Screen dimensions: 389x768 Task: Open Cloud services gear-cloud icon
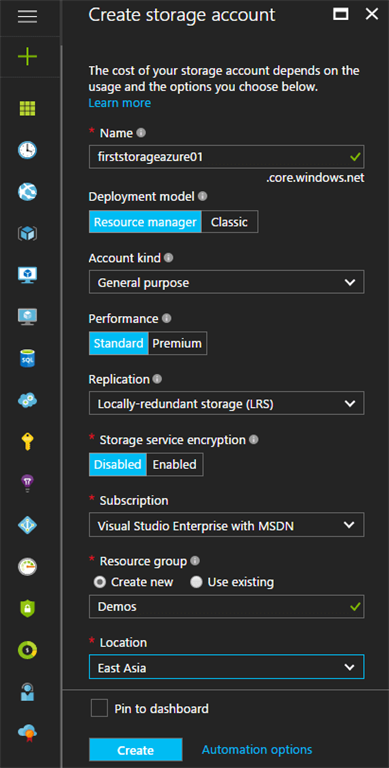click(27, 400)
